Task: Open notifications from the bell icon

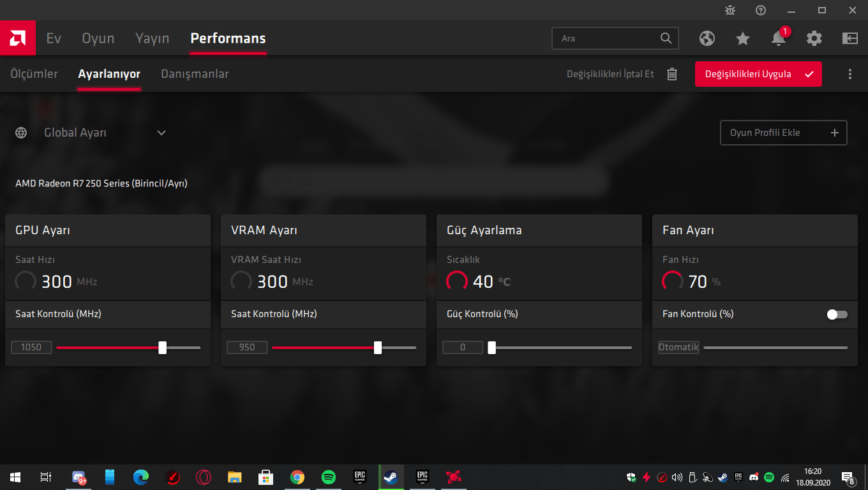Action: 778,38
